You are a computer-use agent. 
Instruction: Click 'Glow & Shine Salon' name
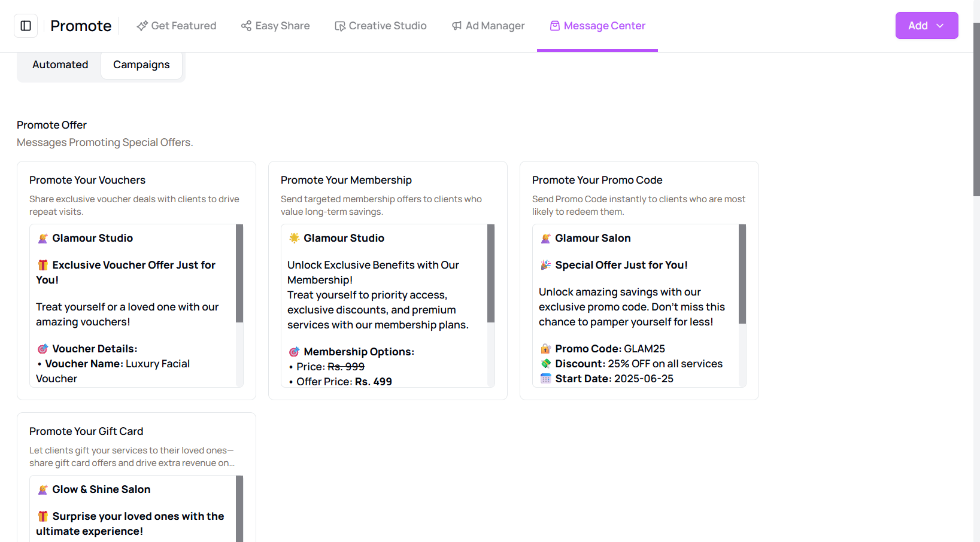pyautogui.click(x=101, y=489)
